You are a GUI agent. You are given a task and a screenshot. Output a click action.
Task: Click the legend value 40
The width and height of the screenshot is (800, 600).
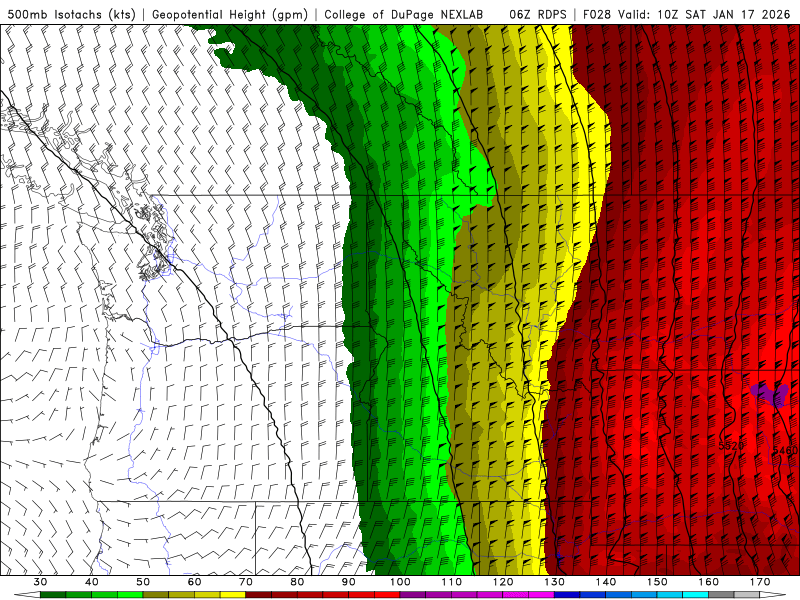[92, 582]
